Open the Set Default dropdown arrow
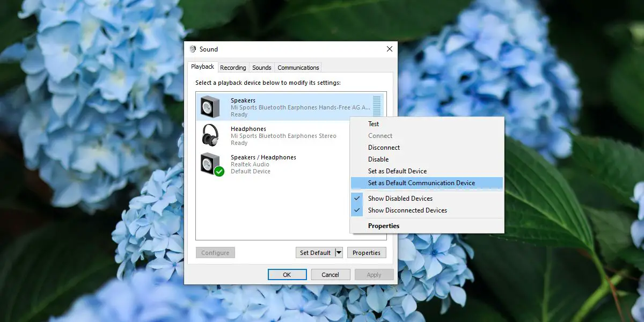The width and height of the screenshot is (644, 322). 339,253
